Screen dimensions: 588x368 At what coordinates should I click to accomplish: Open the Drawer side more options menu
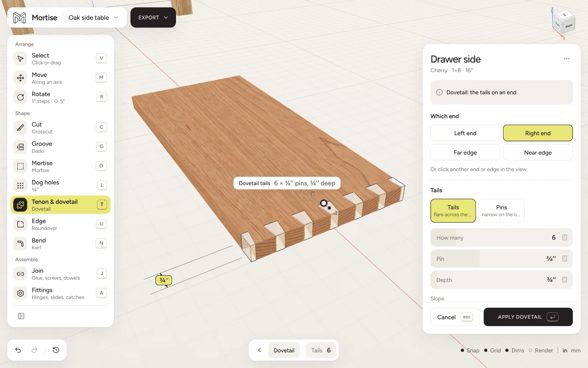[566, 59]
